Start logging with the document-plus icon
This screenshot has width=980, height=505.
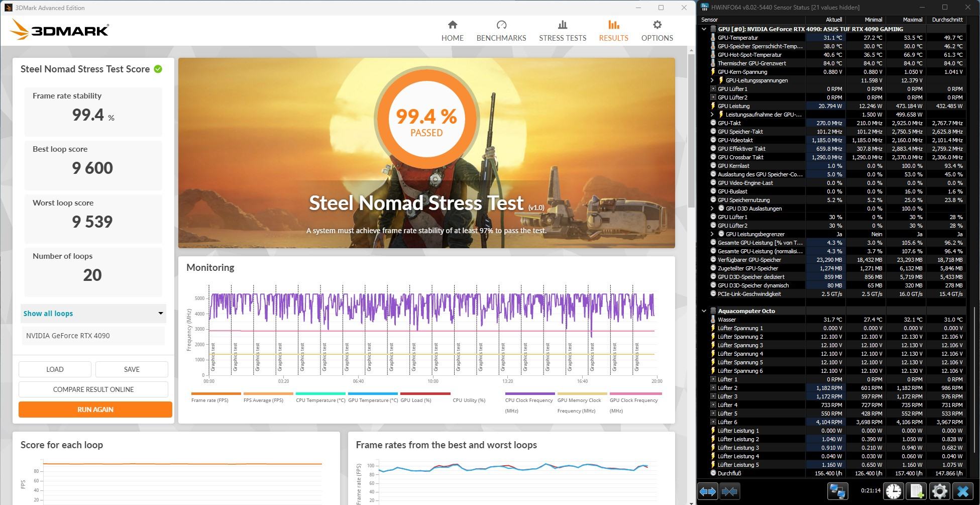pos(916,491)
